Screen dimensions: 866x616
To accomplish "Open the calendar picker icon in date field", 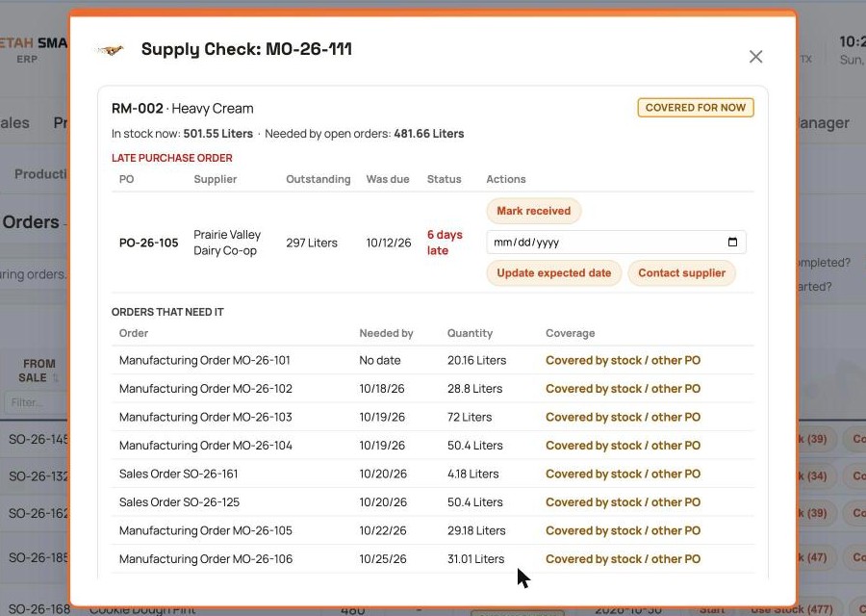I will click(x=732, y=242).
